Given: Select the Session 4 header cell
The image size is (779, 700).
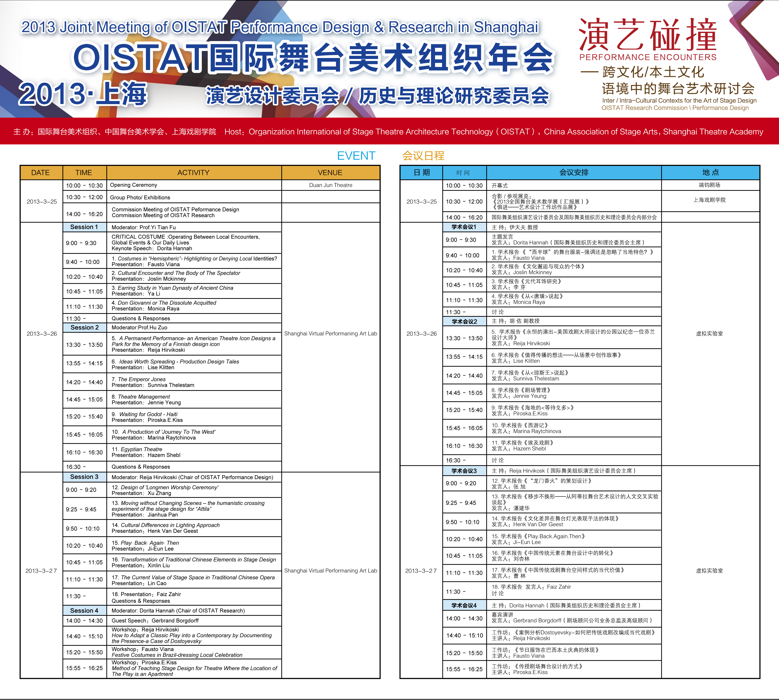Looking at the screenshot, I should click(x=84, y=610).
